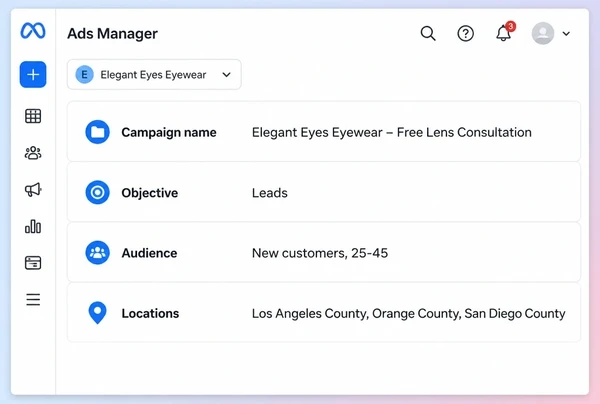Screen dimensions: 600x404
Task: Click the Audience people circle icon
Action: click(x=97, y=252)
